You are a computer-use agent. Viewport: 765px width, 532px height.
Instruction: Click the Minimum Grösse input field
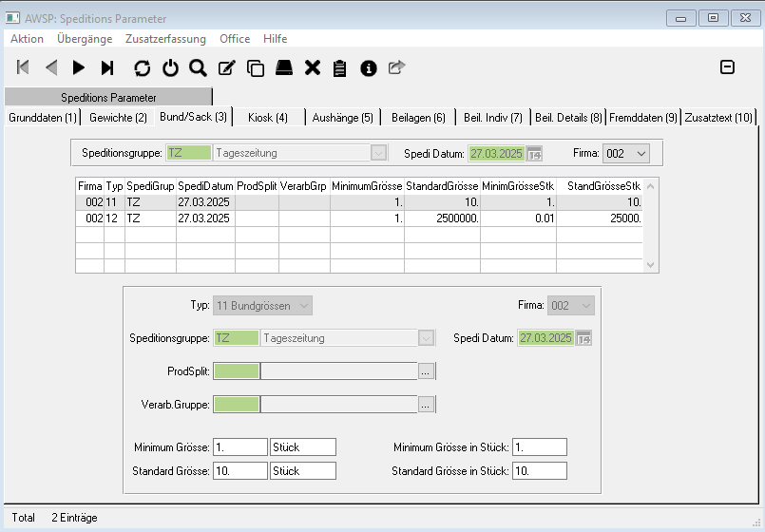pos(239,446)
